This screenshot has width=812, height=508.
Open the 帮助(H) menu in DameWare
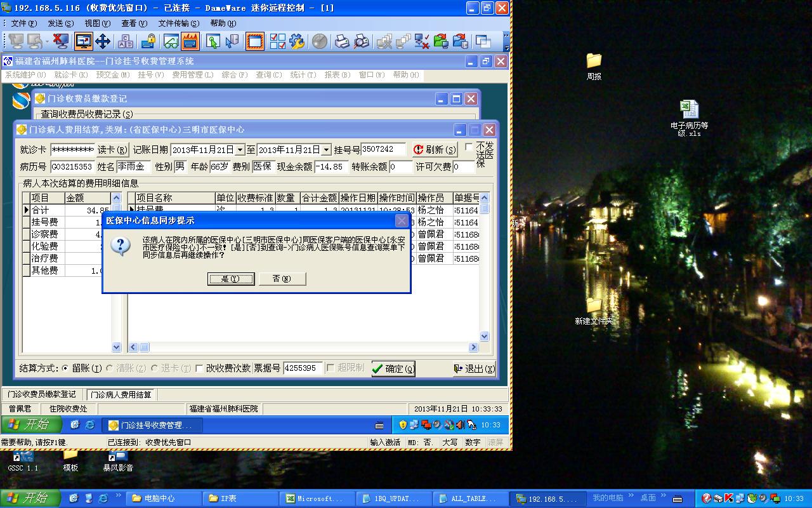coord(223,23)
